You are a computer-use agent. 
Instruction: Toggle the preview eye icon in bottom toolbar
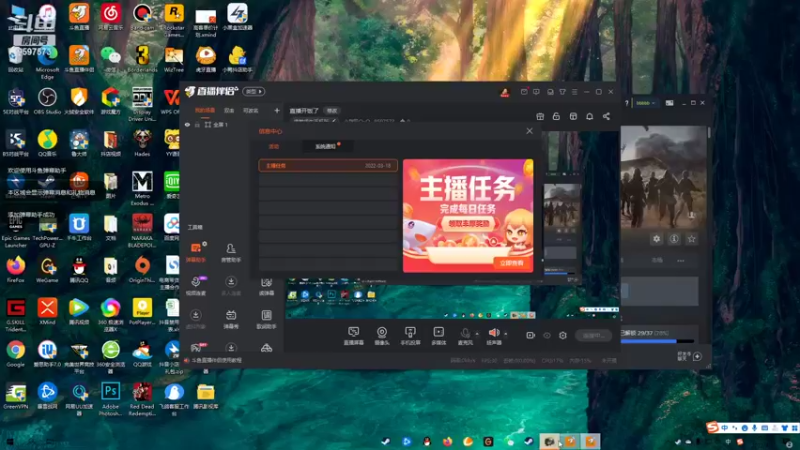547,335
